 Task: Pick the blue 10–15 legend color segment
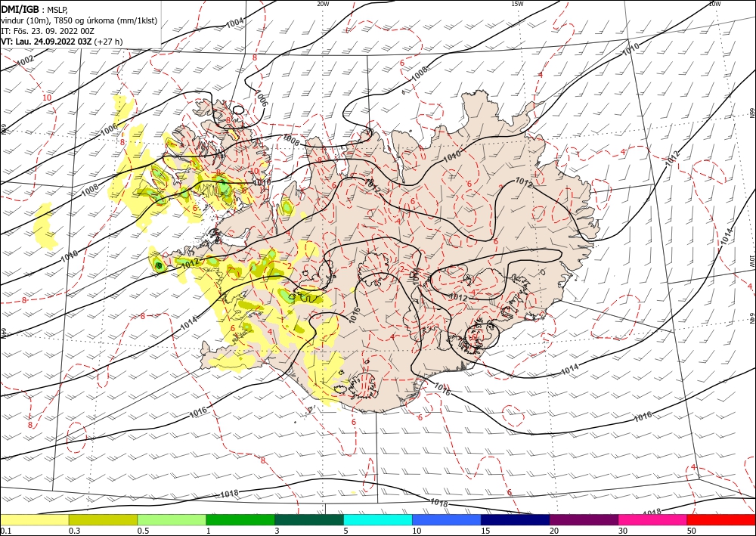tap(447, 519)
